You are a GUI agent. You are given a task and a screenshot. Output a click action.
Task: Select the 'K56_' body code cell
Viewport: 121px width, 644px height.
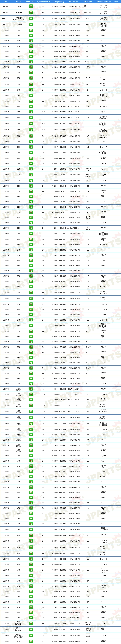tap(88, 19)
